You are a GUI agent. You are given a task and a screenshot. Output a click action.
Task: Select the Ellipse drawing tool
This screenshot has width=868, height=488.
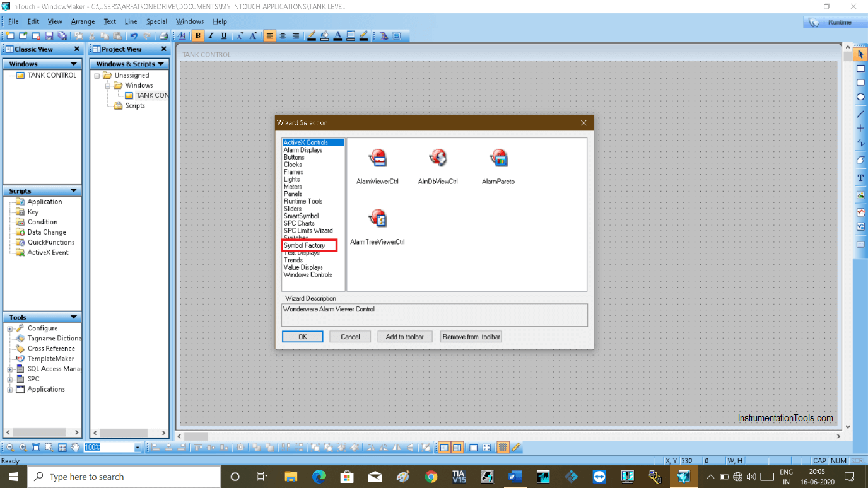click(x=860, y=97)
